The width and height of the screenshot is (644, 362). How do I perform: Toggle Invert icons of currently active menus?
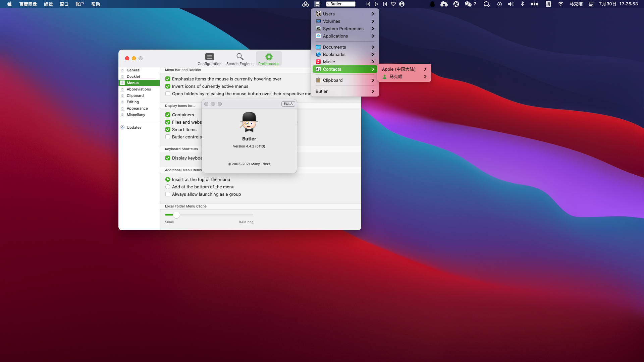point(168,86)
